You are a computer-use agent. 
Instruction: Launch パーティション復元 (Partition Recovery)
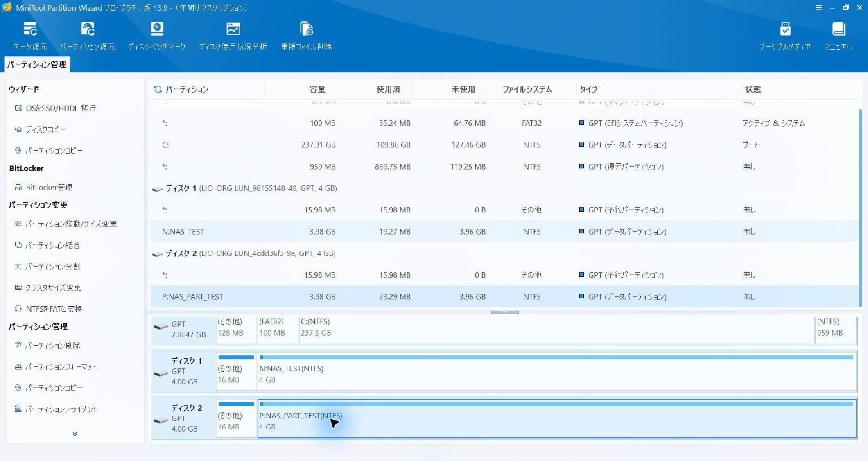pyautogui.click(x=88, y=36)
